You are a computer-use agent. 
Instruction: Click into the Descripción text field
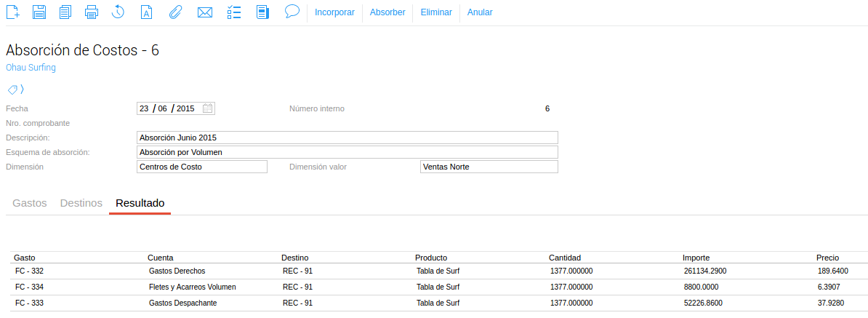347,138
